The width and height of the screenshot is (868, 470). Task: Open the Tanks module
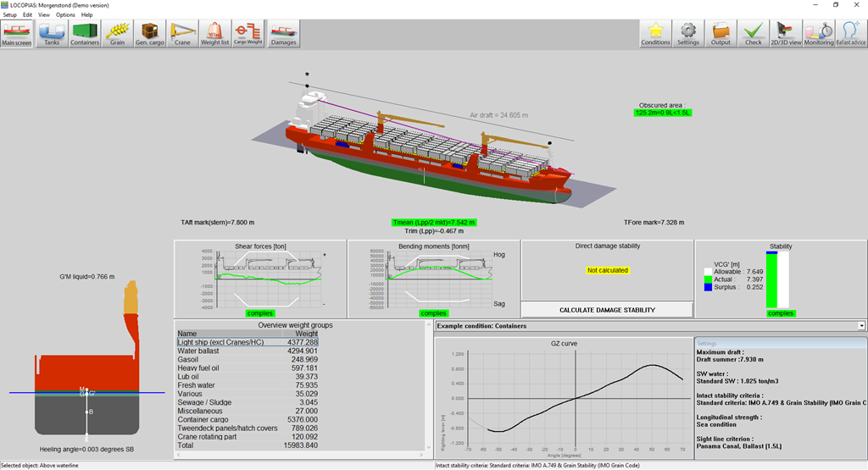pos(52,34)
